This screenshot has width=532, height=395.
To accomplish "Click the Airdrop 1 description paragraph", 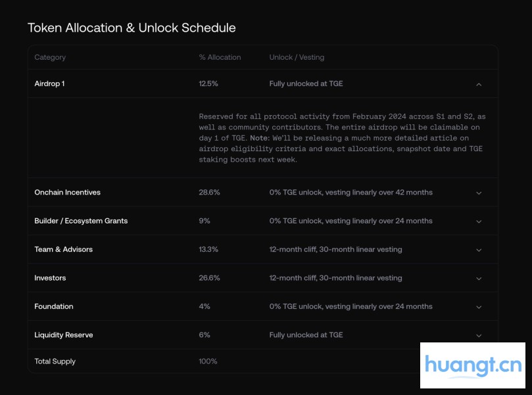I will [342, 138].
